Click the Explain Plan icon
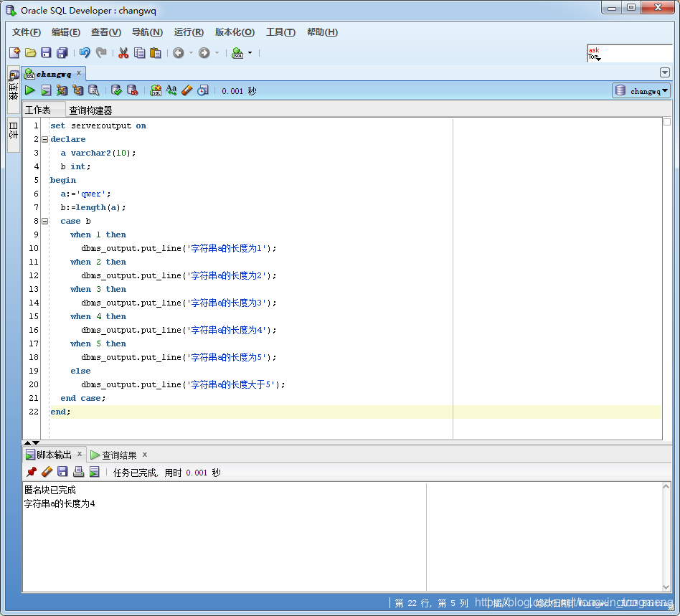Image resolution: width=680 pixels, height=616 pixels. point(78,90)
